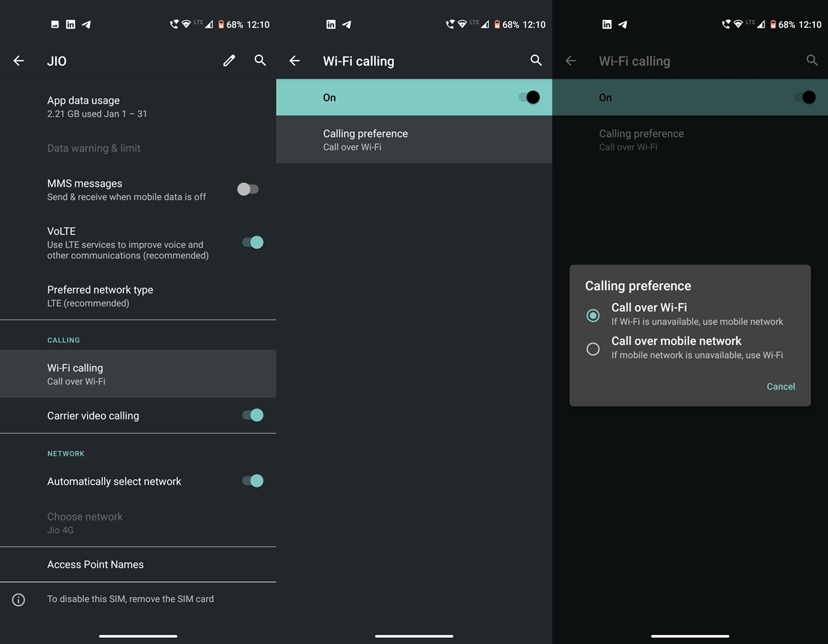Open search on the JIO screen

[260, 61]
